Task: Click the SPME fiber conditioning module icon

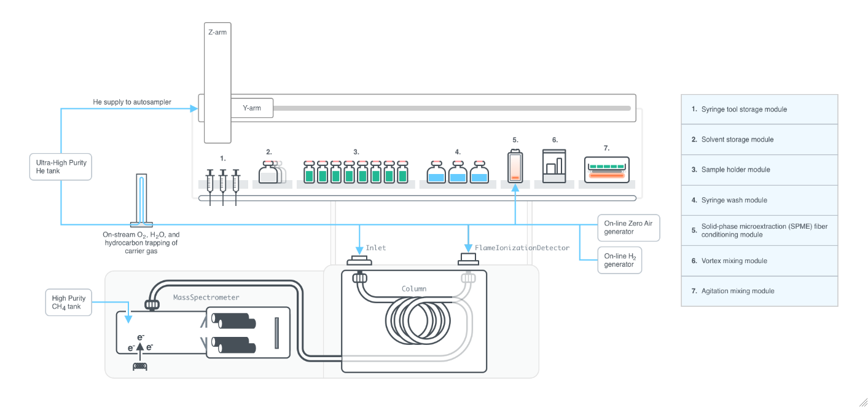Action: [x=515, y=167]
